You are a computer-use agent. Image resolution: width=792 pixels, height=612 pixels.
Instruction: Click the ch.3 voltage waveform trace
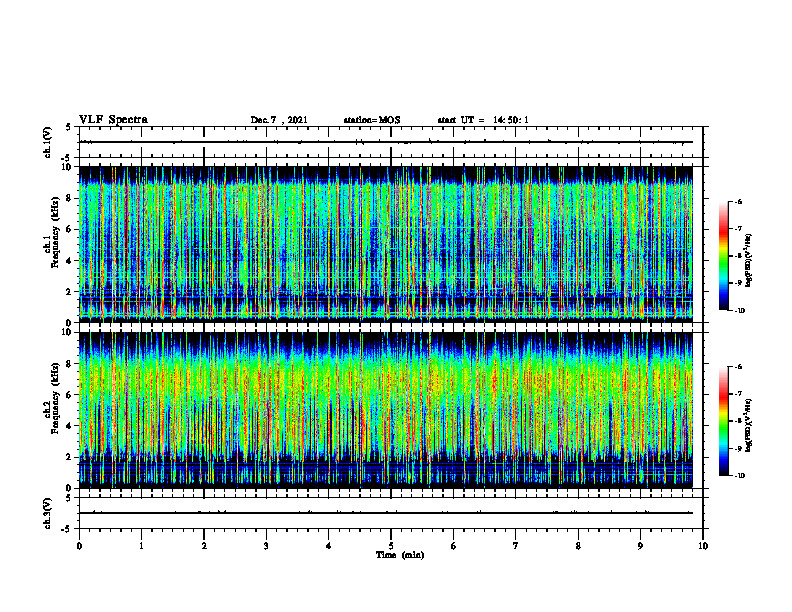[x=386, y=513]
